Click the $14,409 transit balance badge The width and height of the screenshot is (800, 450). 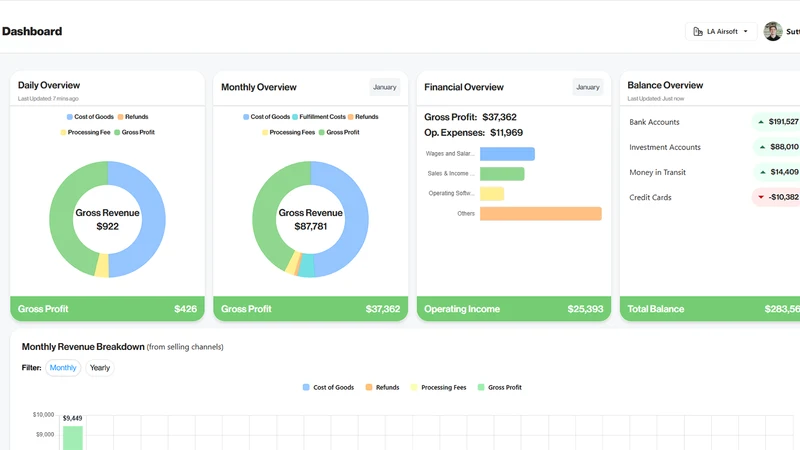pyautogui.click(x=776, y=171)
